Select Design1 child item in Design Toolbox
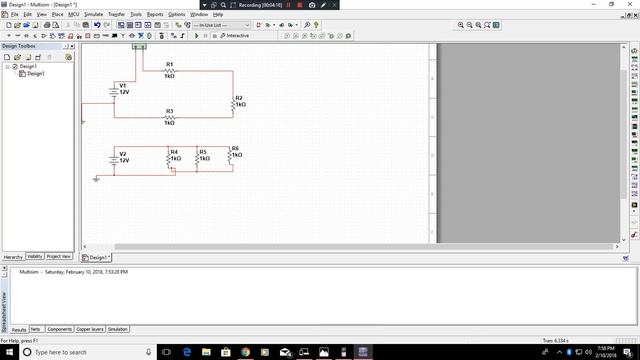Viewport: 640px width, 360px height. coord(32,74)
